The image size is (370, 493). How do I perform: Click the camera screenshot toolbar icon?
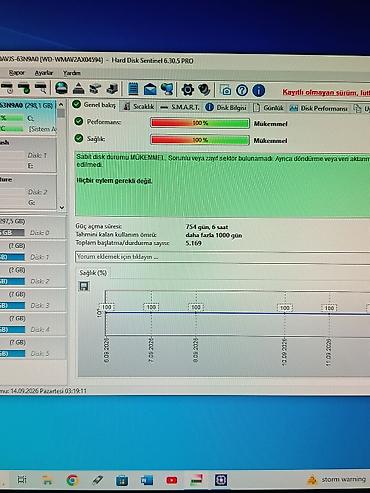tap(226, 90)
